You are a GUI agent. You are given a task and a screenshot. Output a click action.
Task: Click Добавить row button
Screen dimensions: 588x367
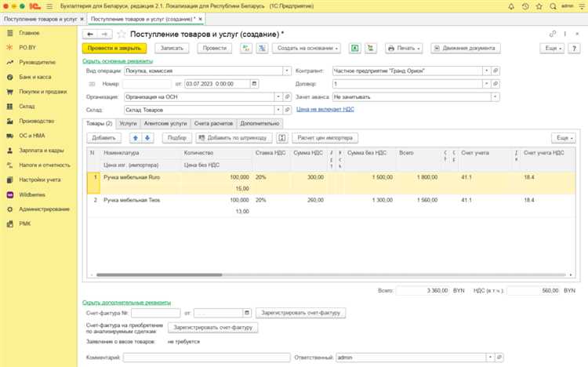click(x=103, y=138)
